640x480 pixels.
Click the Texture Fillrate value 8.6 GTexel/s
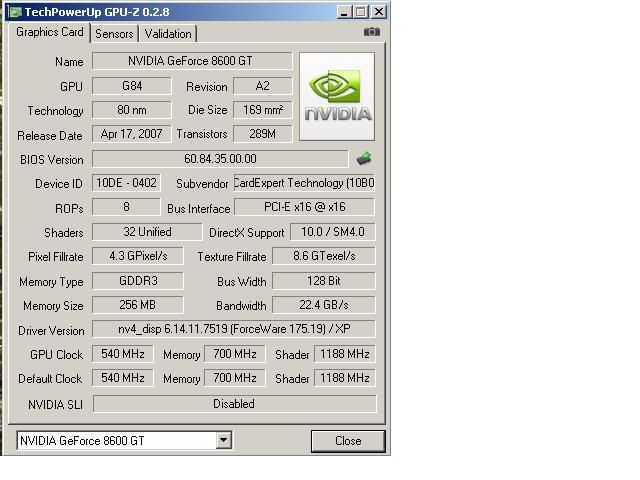click(x=324, y=256)
